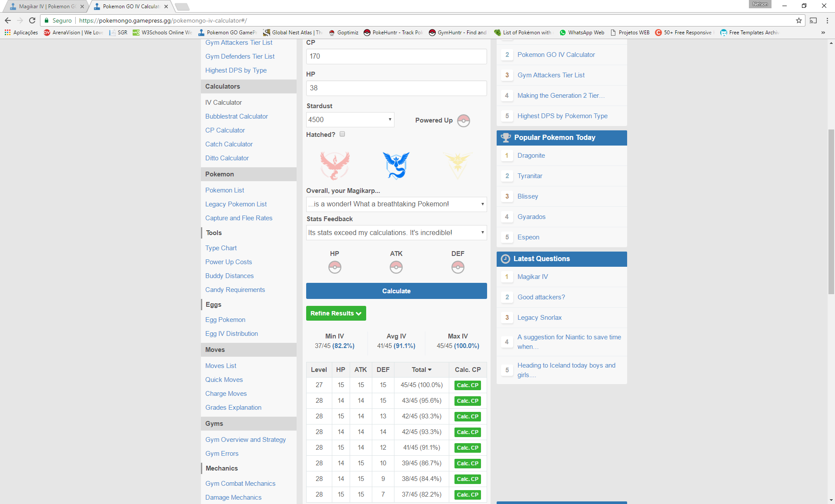Open Chrome three-dot menu
Screen dimensions: 835x504
(827, 20)
